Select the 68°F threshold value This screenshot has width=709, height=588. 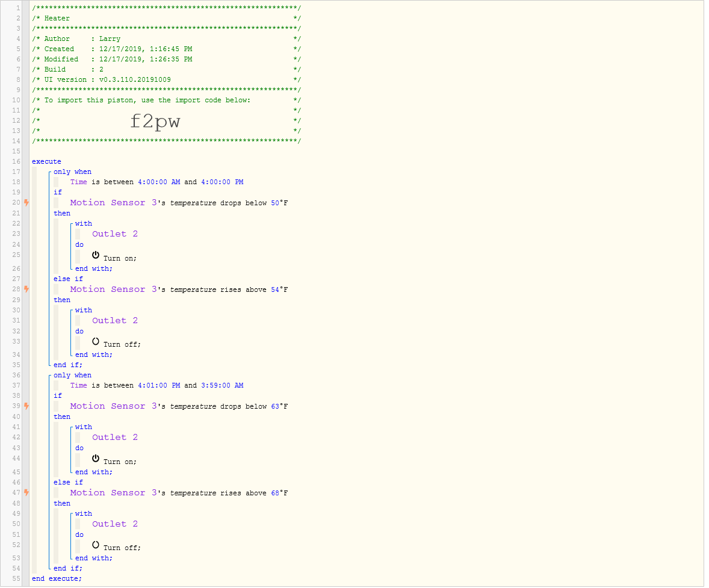(x=279, y=493)
